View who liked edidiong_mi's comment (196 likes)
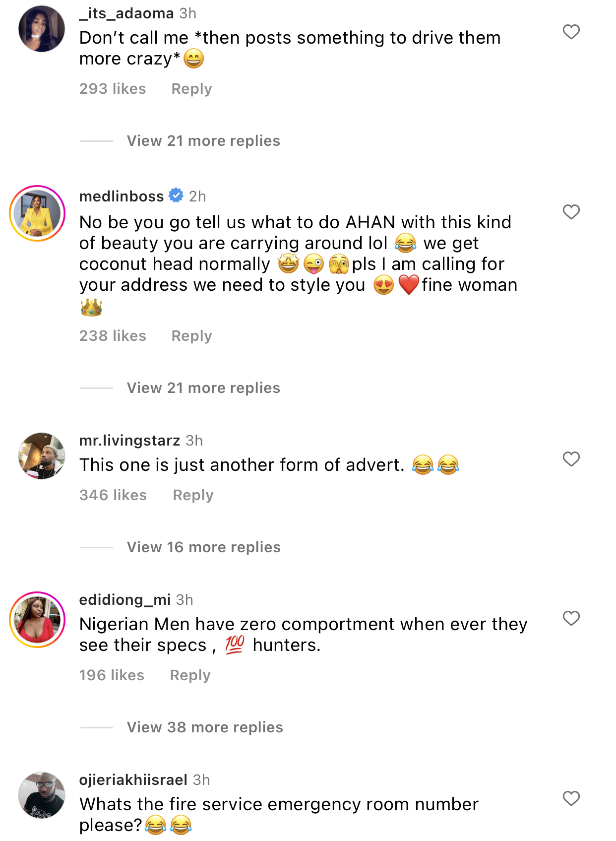 [x=112, y=675]
